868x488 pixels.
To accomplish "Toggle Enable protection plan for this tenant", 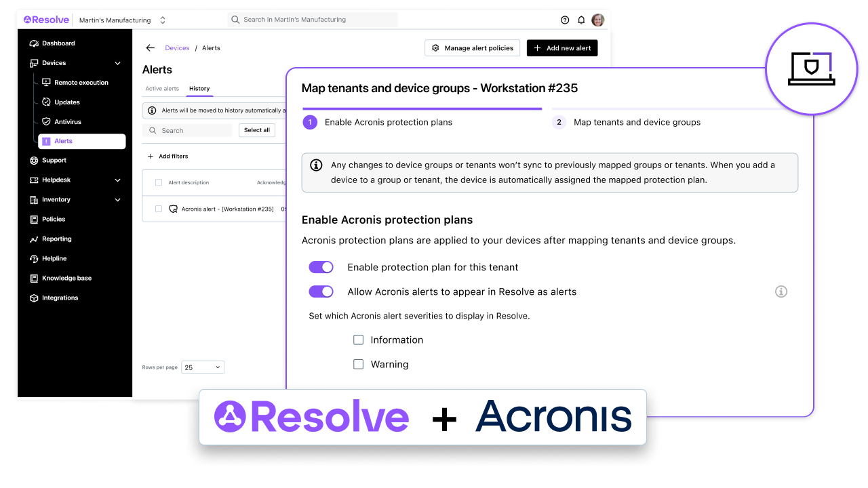I will pyautogui.click(x=321, y=267).
